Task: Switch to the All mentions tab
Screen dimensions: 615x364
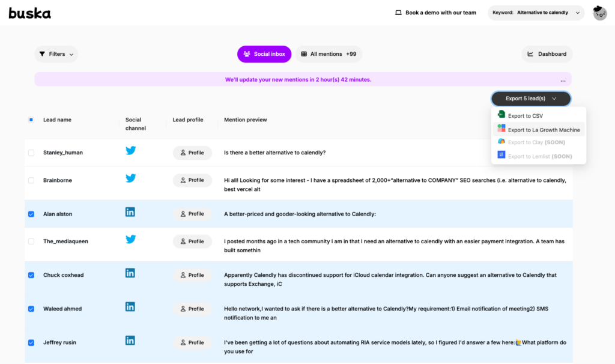Action: tap(329, 54)
